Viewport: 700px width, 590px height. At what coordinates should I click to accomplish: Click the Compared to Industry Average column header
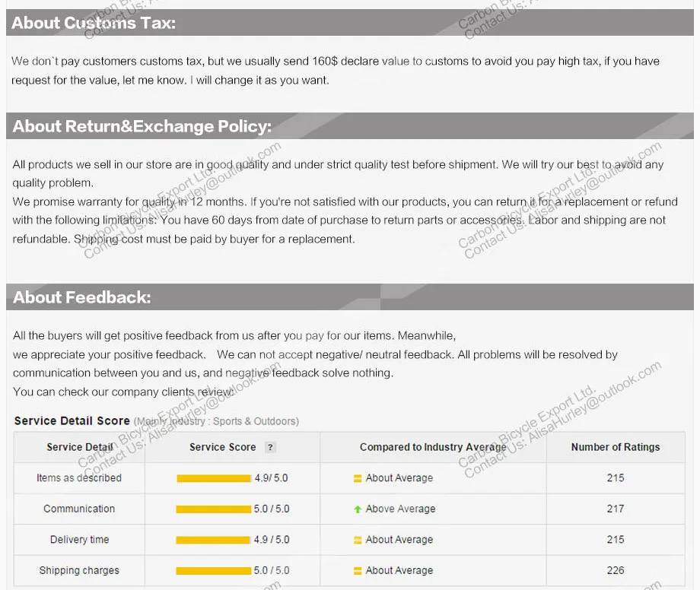(x=433, y=447)
